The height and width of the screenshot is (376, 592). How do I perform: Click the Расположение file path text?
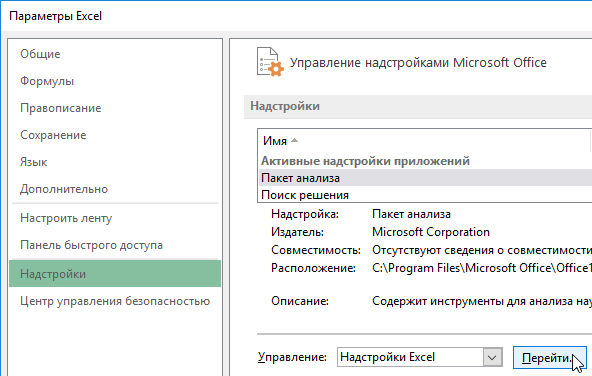[x=482, y=268]
